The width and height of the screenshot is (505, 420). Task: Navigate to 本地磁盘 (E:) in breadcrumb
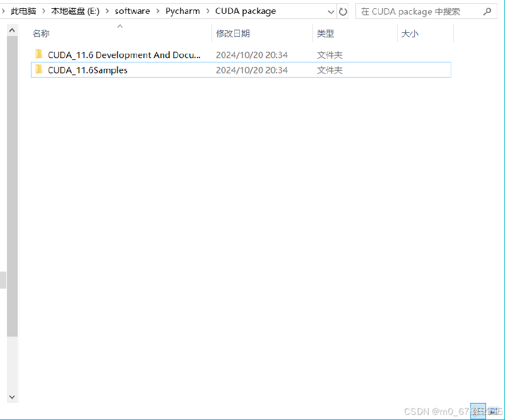[x=75, y=11]
